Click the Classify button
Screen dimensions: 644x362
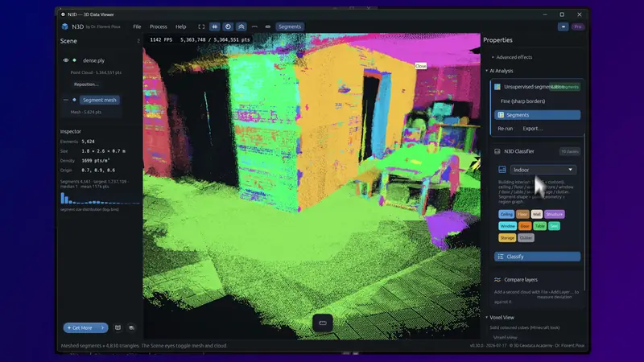tap(537, 257)
